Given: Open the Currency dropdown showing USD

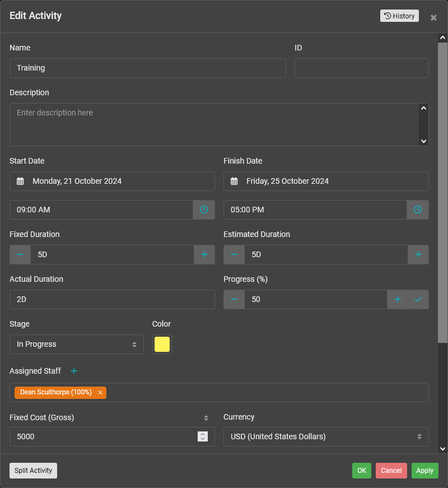Looking at the screenshot, I should click(326, 436).
